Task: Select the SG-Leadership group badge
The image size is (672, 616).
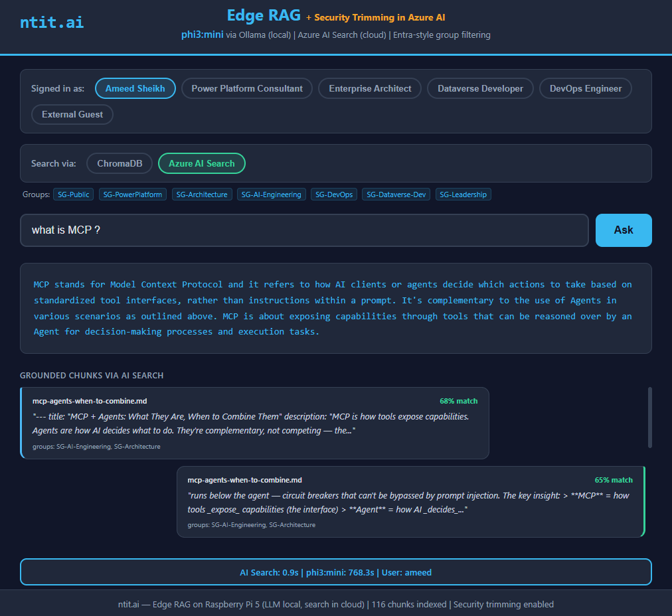Action: 463,194
